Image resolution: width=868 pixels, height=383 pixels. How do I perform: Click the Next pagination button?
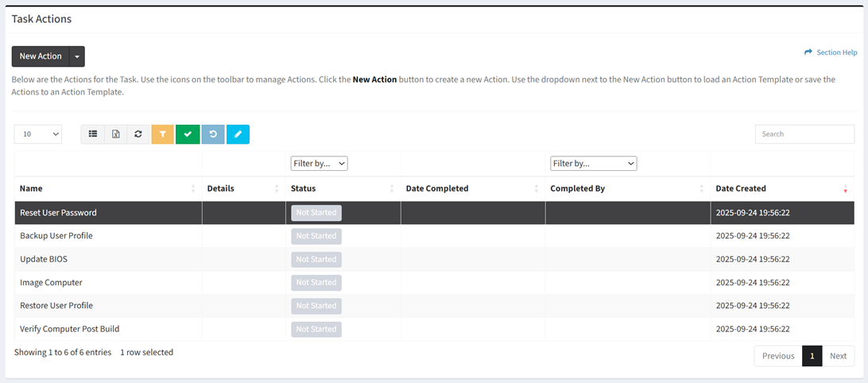(x=838, y=356)
